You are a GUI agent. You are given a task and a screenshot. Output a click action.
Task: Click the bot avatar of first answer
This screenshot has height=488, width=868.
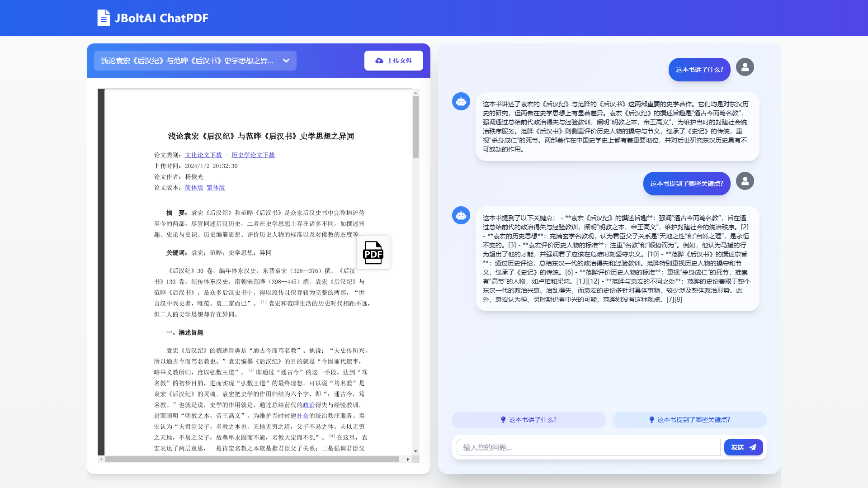pos(461,101)
